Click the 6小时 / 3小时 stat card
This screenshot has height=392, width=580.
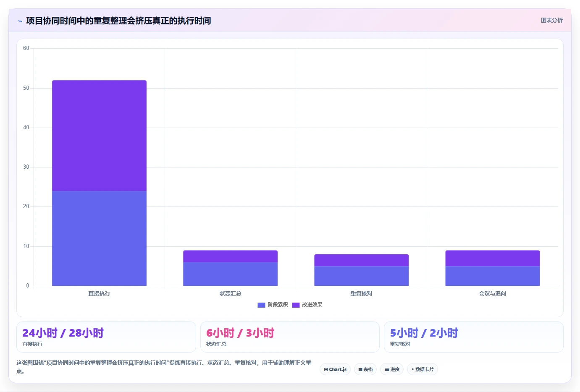coord(290,337)
